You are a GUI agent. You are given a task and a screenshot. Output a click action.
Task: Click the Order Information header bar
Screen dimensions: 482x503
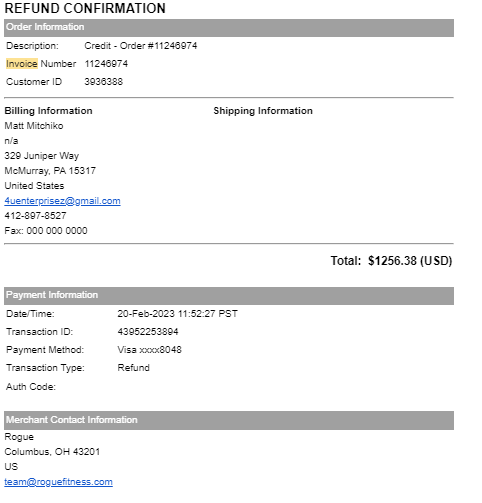coord(229,28)
